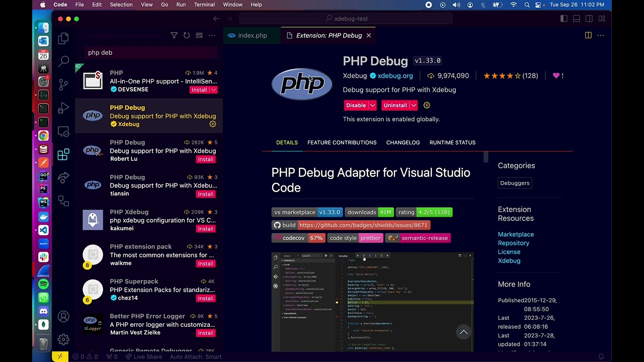The height and width of the screenshot is (362, 644).
Task: Open the Manage gear in activity bar
Action: 63,339
